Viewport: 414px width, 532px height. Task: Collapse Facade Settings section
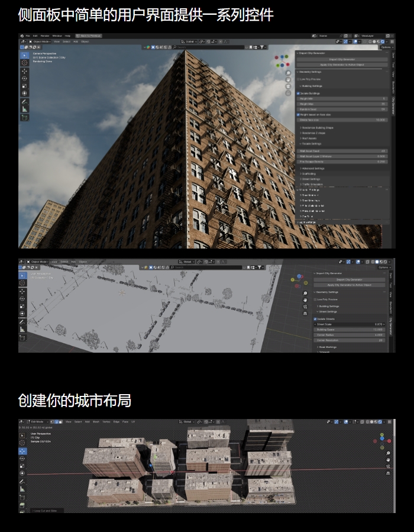[x=310, y=144]
